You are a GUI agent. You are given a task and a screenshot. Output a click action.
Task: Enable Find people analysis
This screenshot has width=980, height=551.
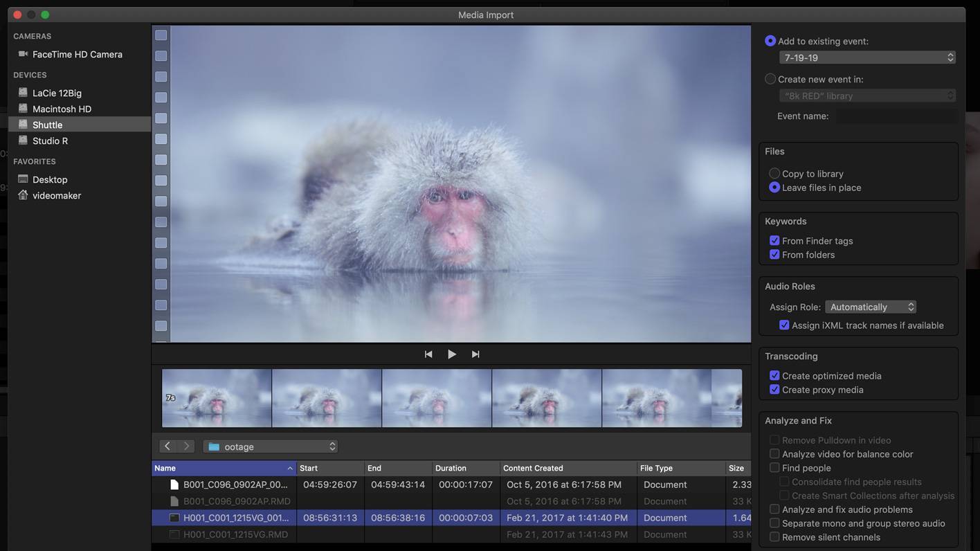coord(774,468)
